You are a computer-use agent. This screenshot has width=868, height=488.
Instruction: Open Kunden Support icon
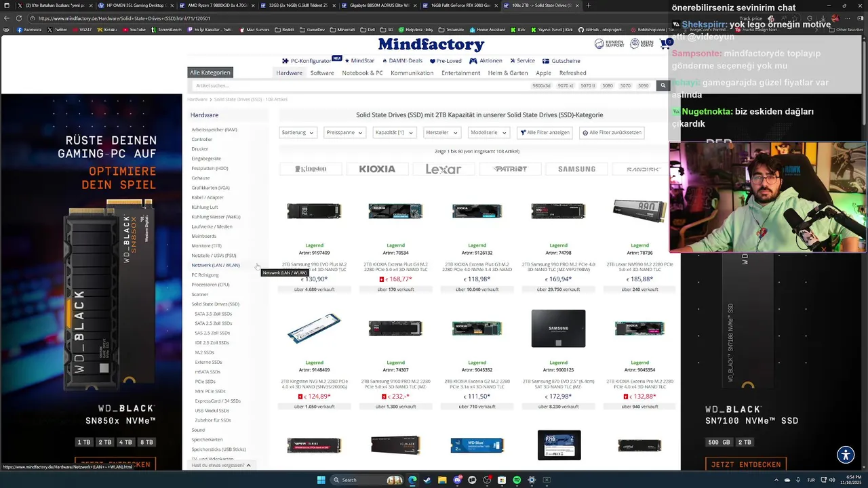point(609,44)
